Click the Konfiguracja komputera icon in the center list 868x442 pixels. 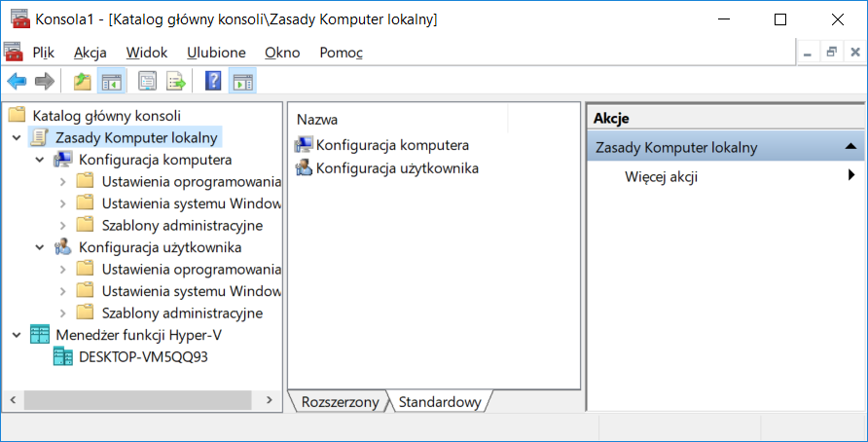point(304,145)
